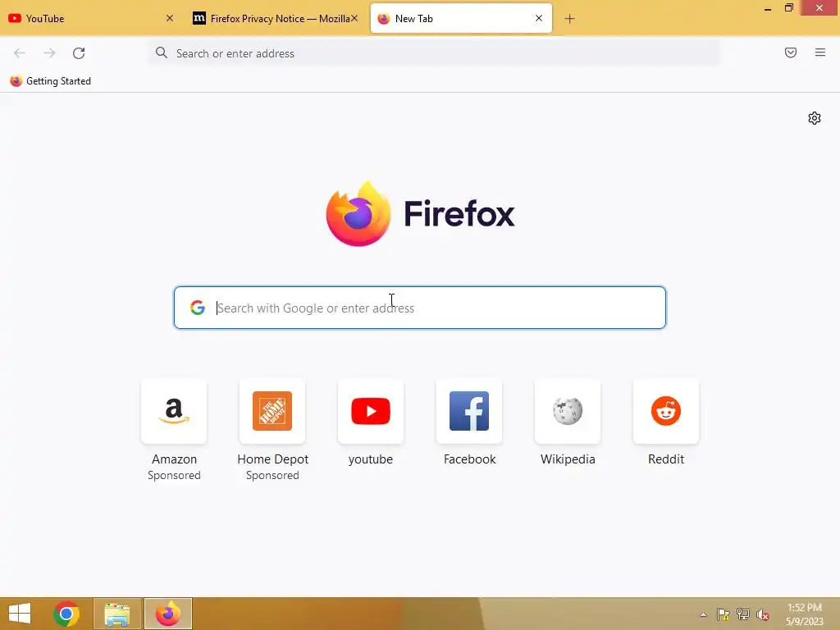Click the magnifier icon in address bar
Image resolution: width=840 pixels, height=630 pixels.
(x=162, y=52)
